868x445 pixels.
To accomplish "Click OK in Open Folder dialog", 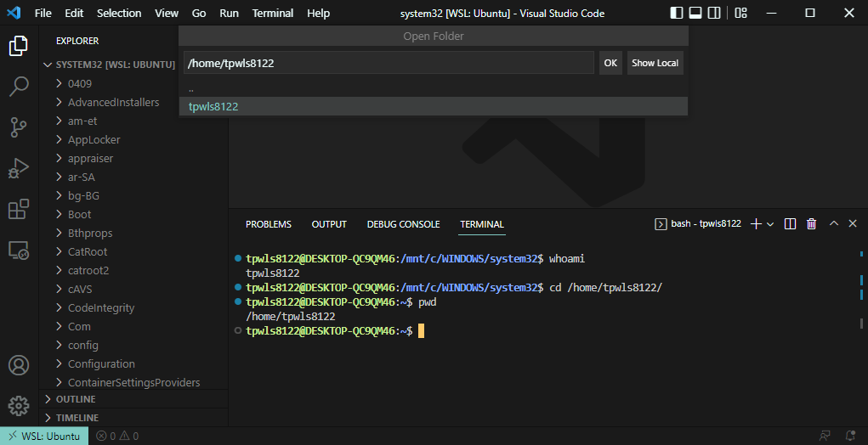I will (x=610, y=63).
